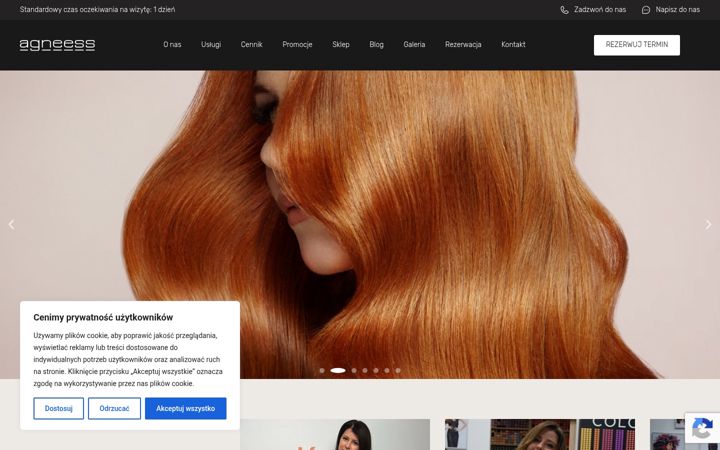Click Dostosuj in the cookie banner
The image size is (720, 450).
pos(59,408)
